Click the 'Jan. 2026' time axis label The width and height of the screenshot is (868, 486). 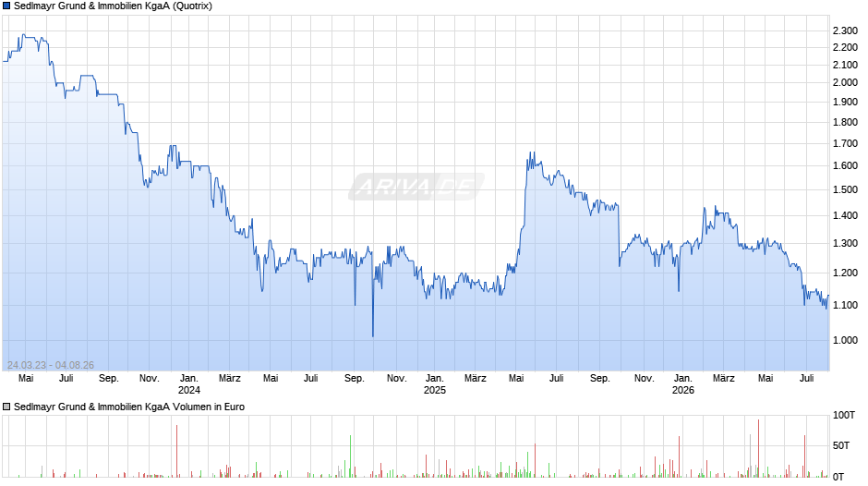(682, 384)
